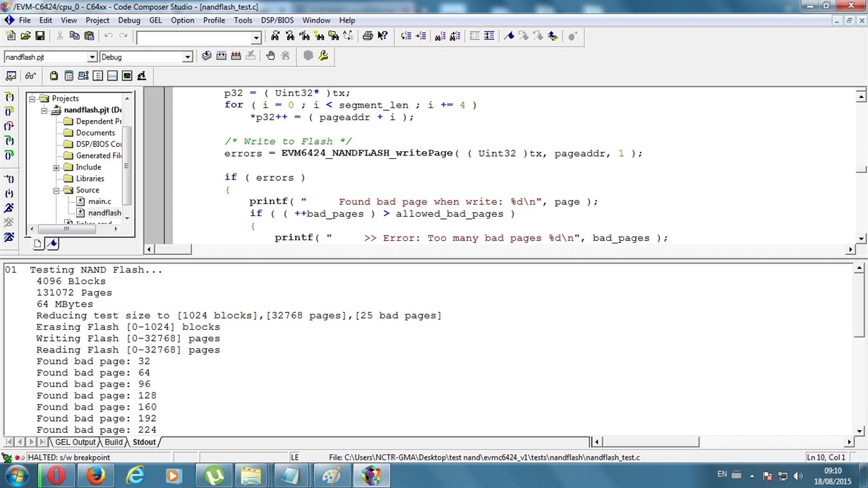Select main.c in project tree
Screen dimensions: 868x488
100,201
